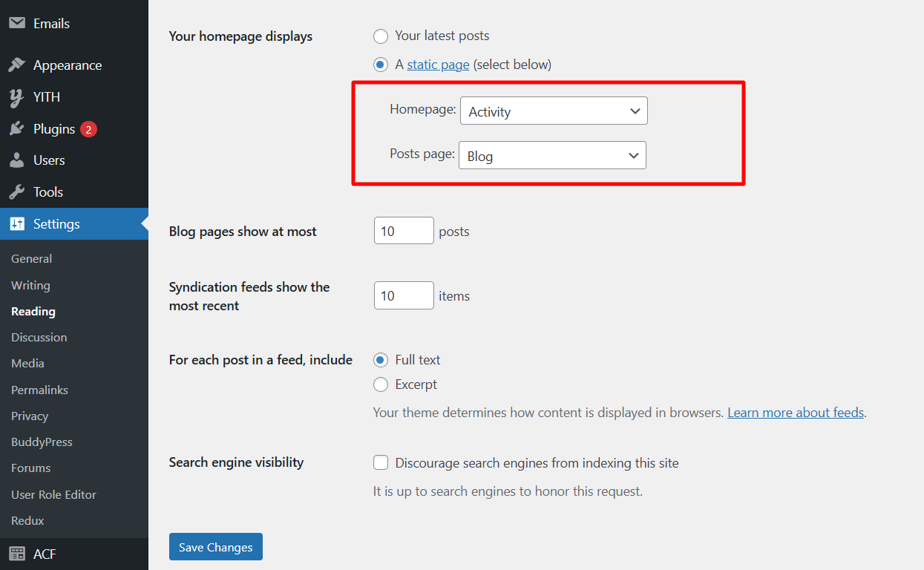
Task: Open Appearance via its paintbrush icon
Action: (x=16, y=65)
